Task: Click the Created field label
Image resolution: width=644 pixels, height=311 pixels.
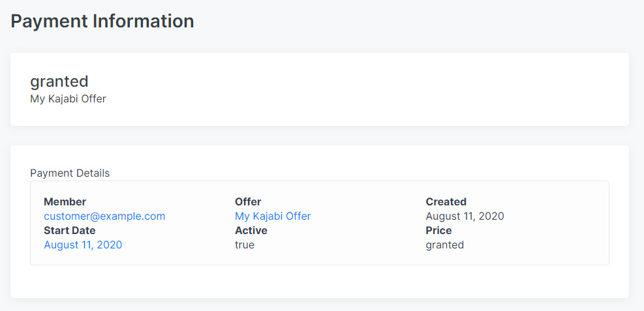Action: click(446, 202)
